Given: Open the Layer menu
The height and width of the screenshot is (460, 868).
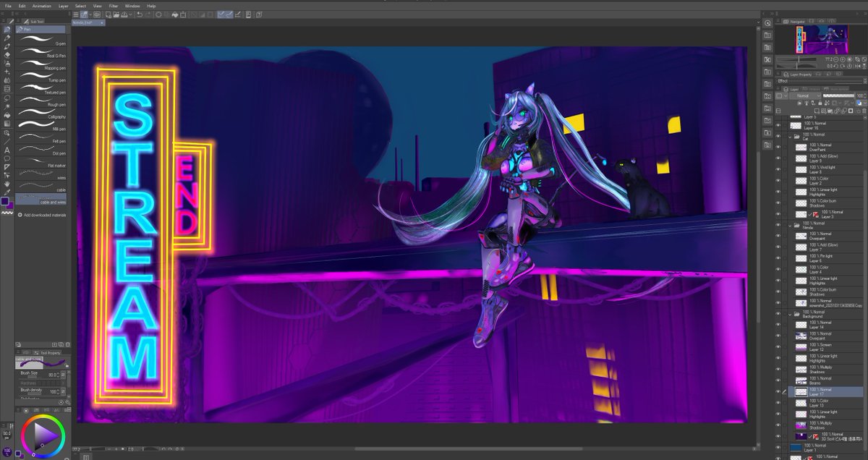Looking at the screenshot, I should coord(64,5).
